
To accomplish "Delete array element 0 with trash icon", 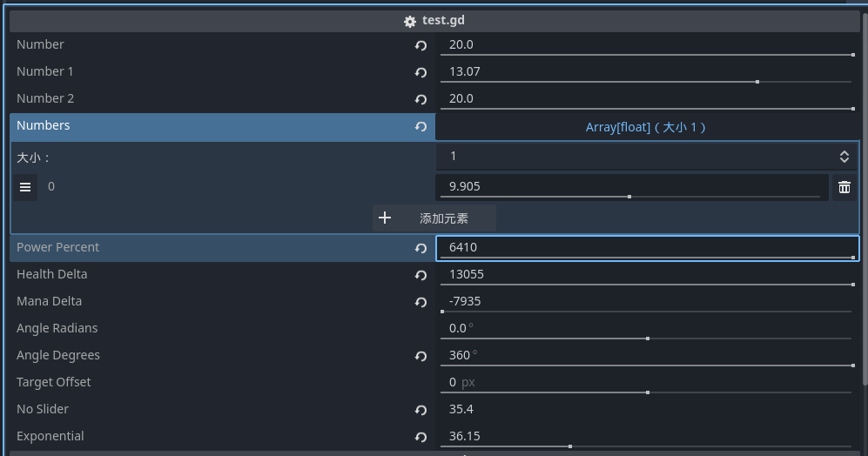I will click(844, 187).
